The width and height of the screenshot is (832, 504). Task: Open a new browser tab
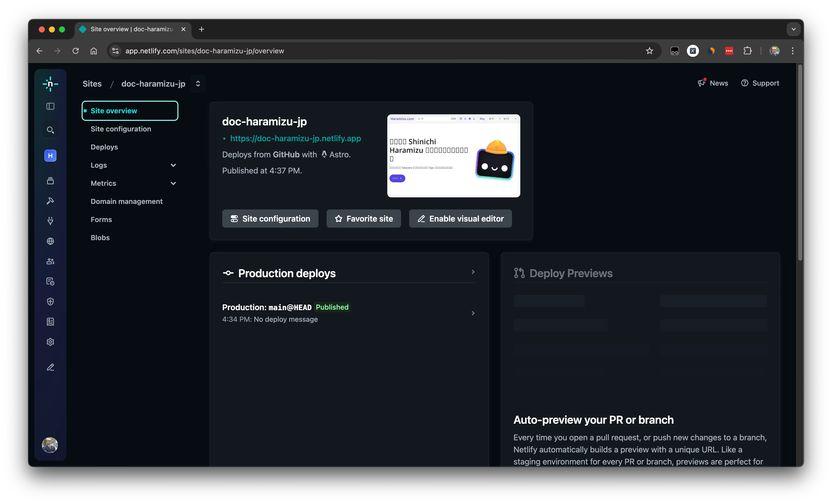click(202, 29)
